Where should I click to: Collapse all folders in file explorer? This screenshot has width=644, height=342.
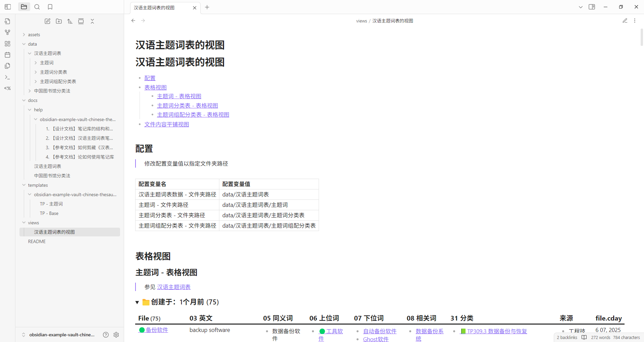pos(92,21)
